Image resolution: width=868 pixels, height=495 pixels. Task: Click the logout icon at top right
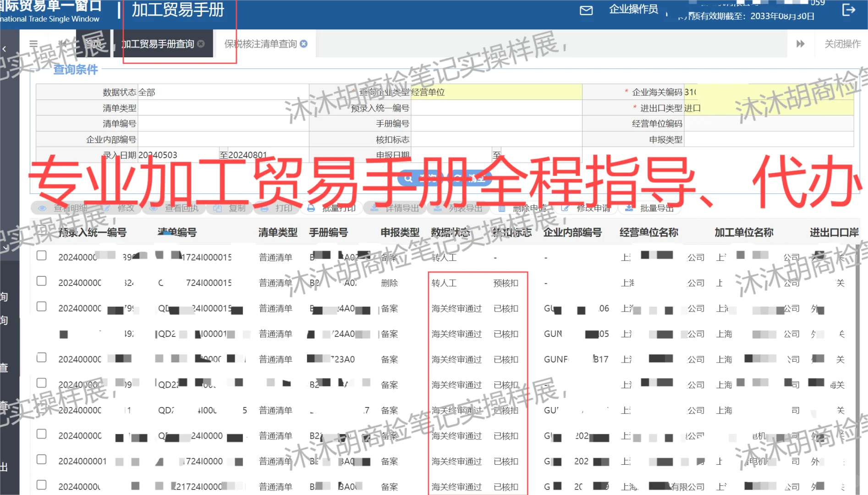[849, 10]
